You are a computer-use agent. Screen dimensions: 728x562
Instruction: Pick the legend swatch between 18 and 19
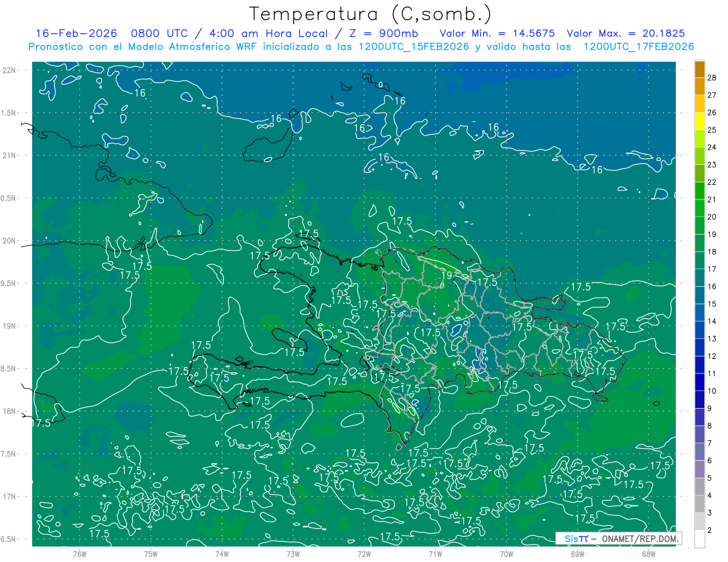[x=699, y=243]
